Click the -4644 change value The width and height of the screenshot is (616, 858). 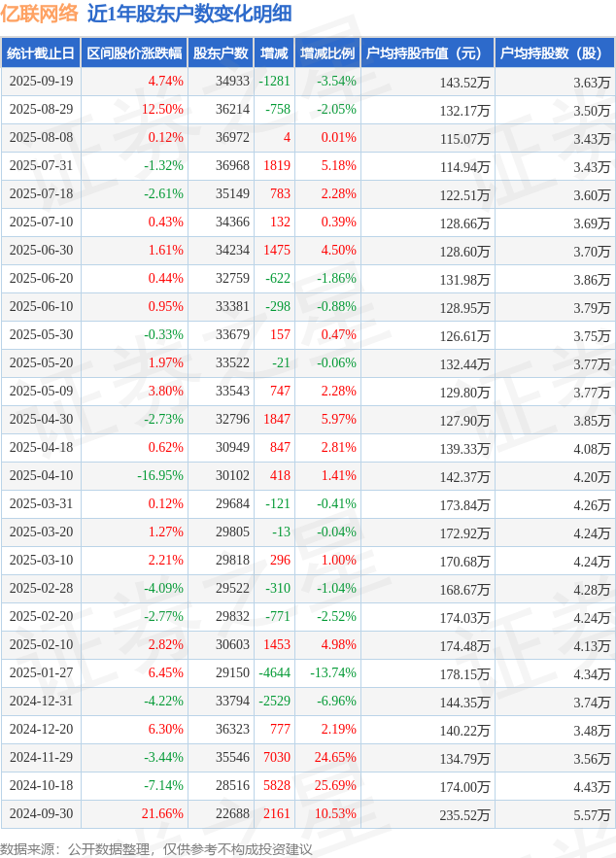[275, 673]
